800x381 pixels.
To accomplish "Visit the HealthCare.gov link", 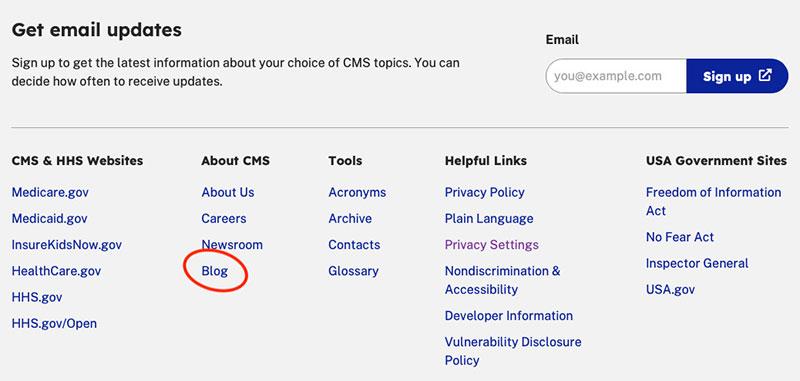I will point(56,271).
